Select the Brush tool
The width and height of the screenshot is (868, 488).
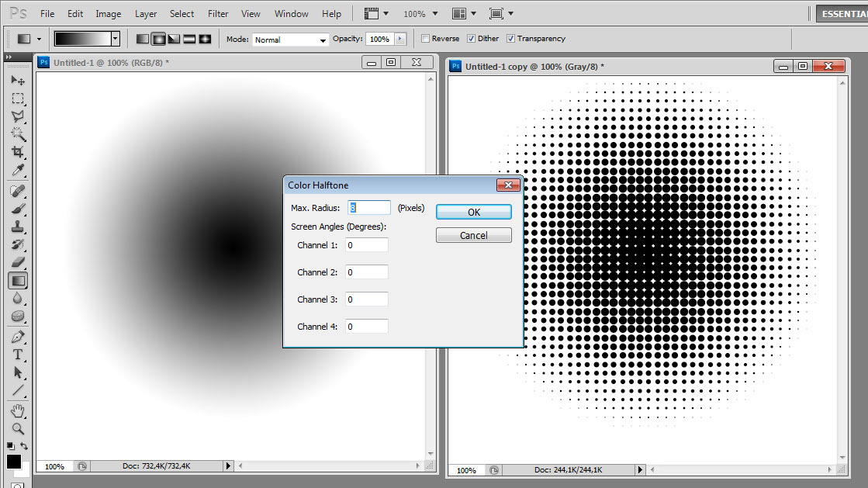pos(18,209)
